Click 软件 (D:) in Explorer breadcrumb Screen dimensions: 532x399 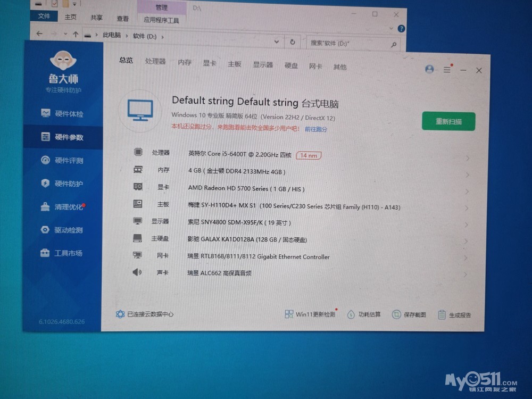pyautogui.click(x=145, y=36)
